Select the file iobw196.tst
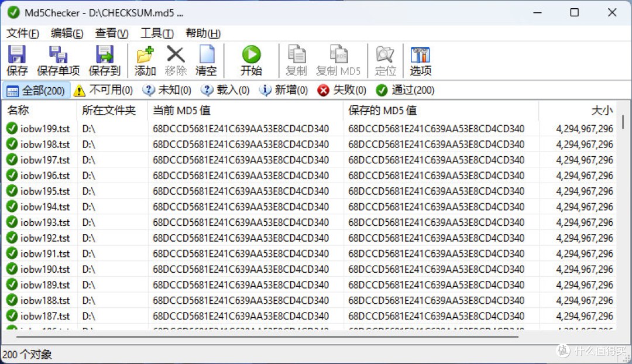632x364 pixels. (x=44, y=176)
